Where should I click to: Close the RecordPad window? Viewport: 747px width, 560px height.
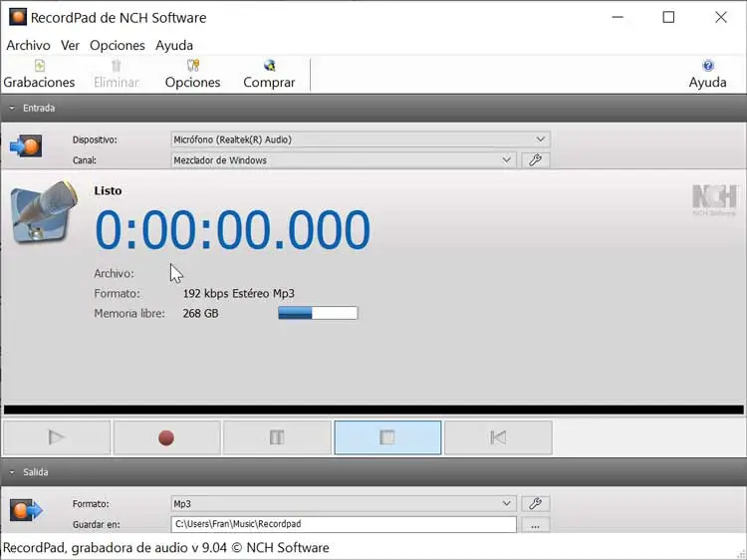(x=721, y=17)
